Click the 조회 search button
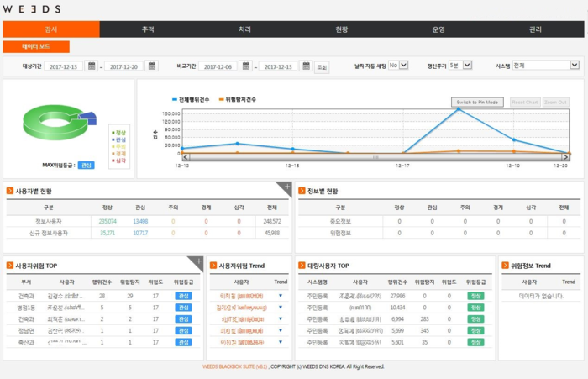The image size is (588, 379). point(322,66)
